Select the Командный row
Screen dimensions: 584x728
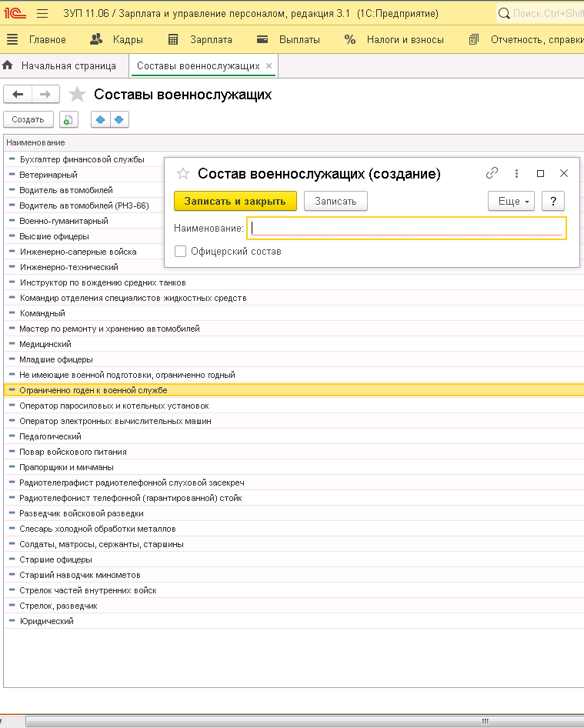(292, 313)
